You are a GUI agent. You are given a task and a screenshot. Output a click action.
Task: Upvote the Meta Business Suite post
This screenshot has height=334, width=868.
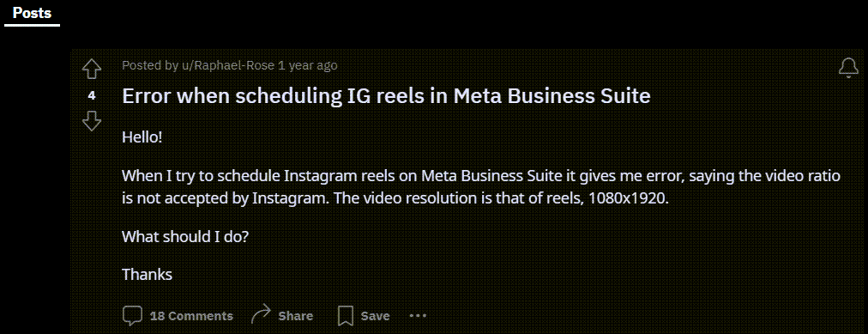coord(91,69)
